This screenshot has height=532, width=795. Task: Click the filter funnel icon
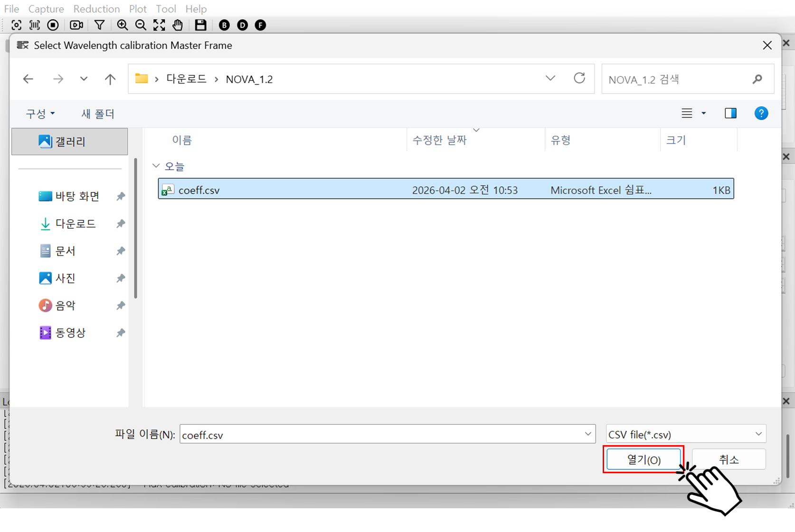99,25
